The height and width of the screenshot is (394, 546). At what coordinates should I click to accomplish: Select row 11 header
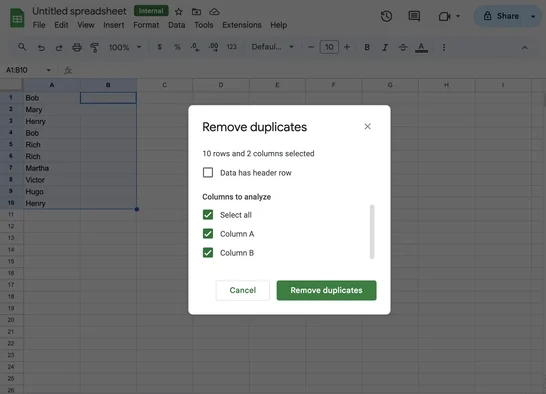click(x=11, y=215)
